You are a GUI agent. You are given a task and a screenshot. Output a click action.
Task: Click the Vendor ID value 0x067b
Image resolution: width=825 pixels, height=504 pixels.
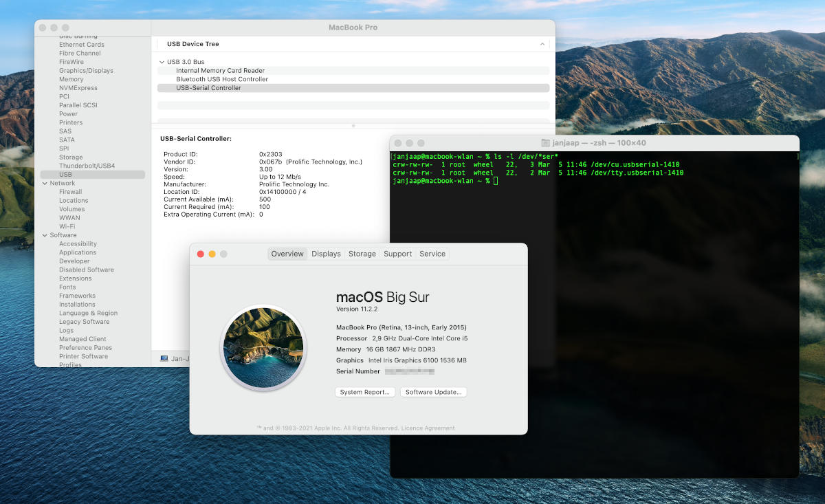pyautogui.click(x=271, y=162)
